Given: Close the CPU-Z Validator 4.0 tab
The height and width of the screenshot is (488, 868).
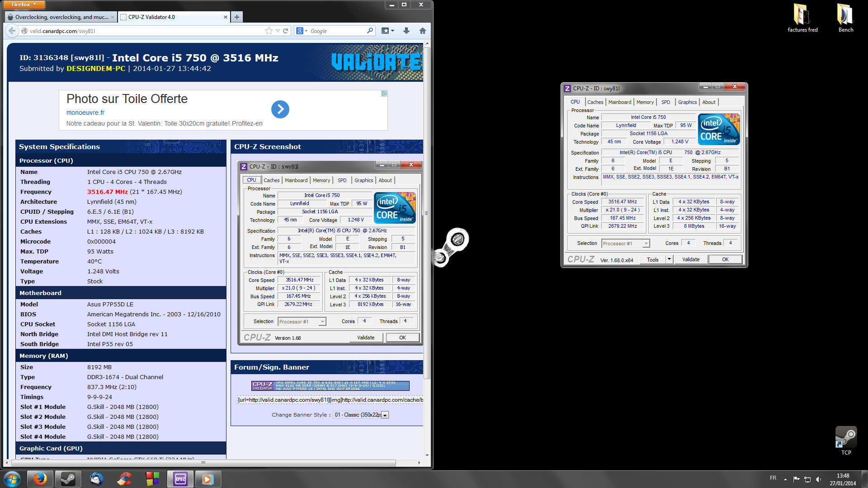Looking at the screenshot, I should pos(226,17).
